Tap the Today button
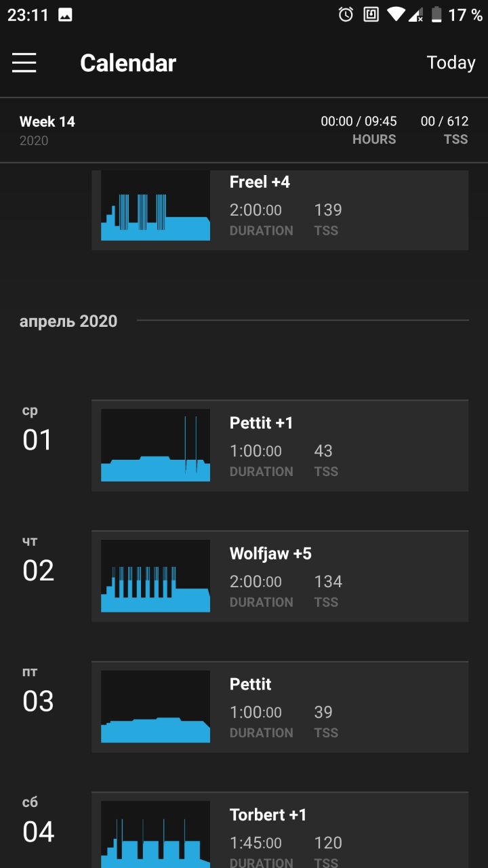Screen dimensions: 488x868 [451, 62]
